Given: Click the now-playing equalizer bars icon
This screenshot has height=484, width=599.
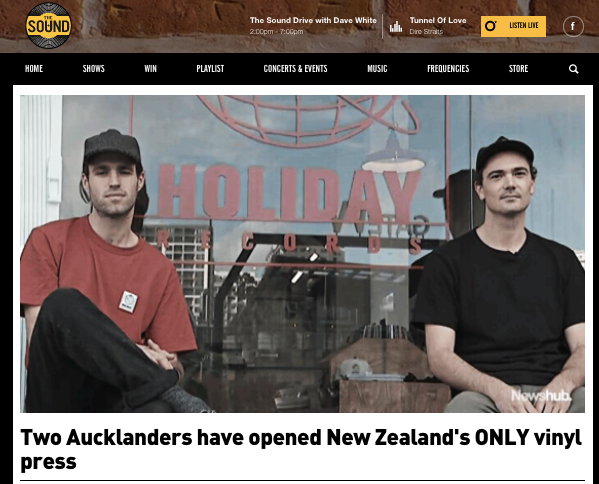Looking at the screenshot, I should point(396,27).
